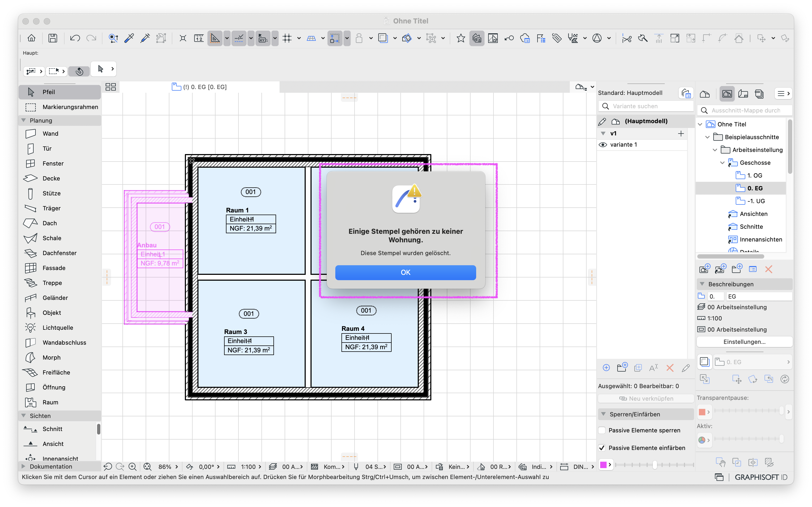Click the home icon in toolbar

coord(31,38)
